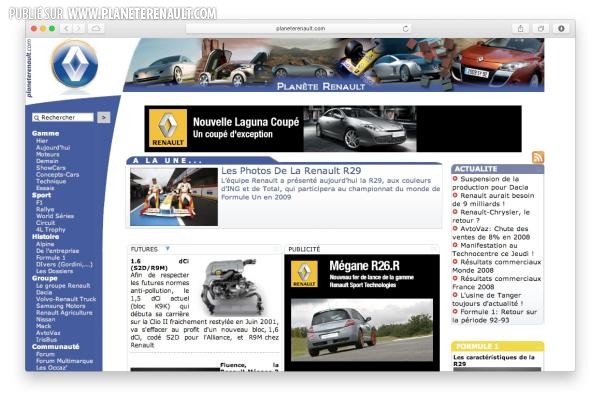Click the planeterenault.com address bar
Image resolution: width=600 pixels, height=400 pixels.
300,28
